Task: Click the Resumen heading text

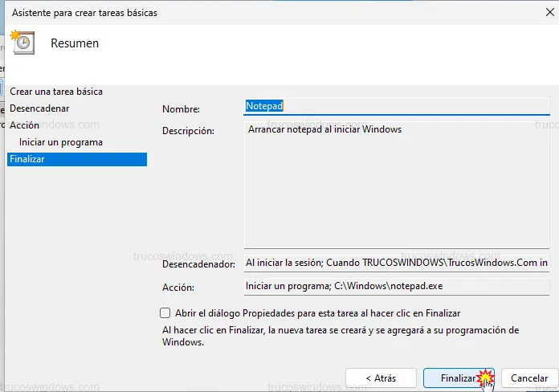Action: 75,43
